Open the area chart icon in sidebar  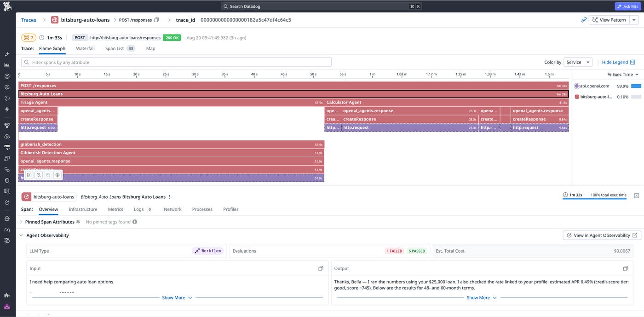[x=7, y=65]
